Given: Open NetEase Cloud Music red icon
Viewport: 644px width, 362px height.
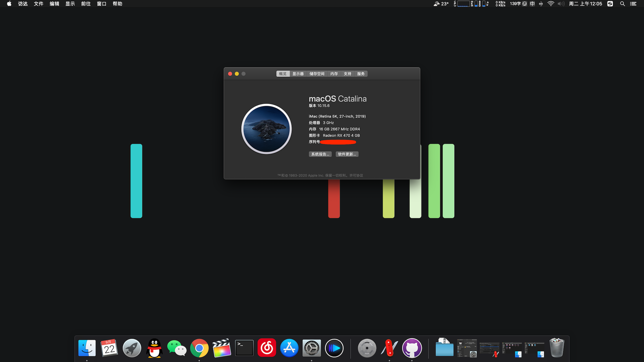Looking at the screenshot, I should tap(267, 348).
